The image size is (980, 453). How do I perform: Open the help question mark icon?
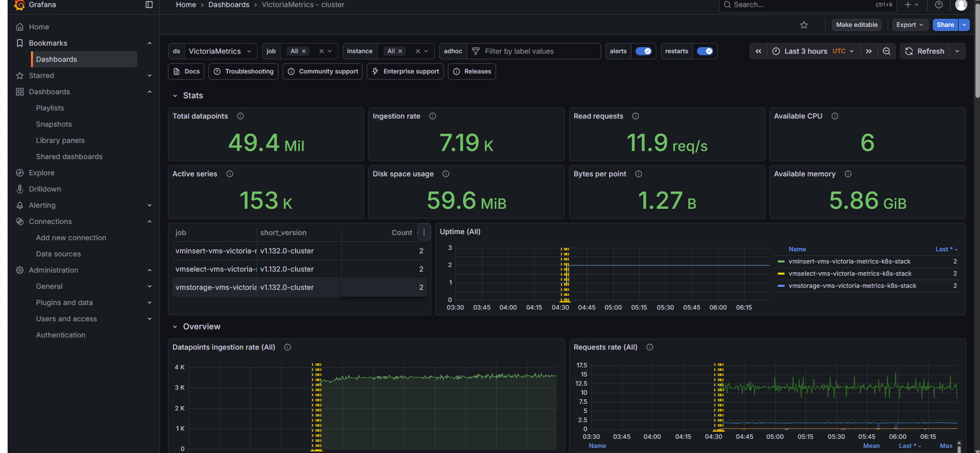(939, 5)
